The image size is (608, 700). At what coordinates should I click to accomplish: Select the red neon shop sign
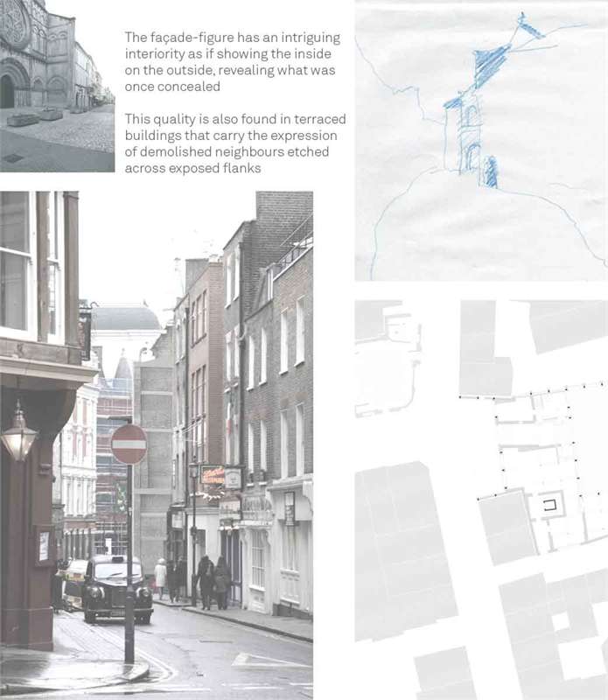coord(212,475)
